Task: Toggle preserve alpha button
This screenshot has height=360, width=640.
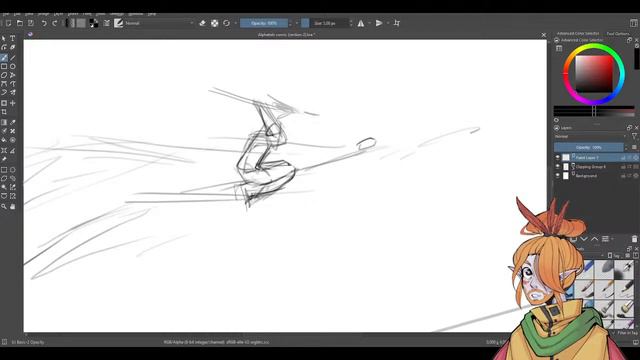Action: tap(215, 23)
